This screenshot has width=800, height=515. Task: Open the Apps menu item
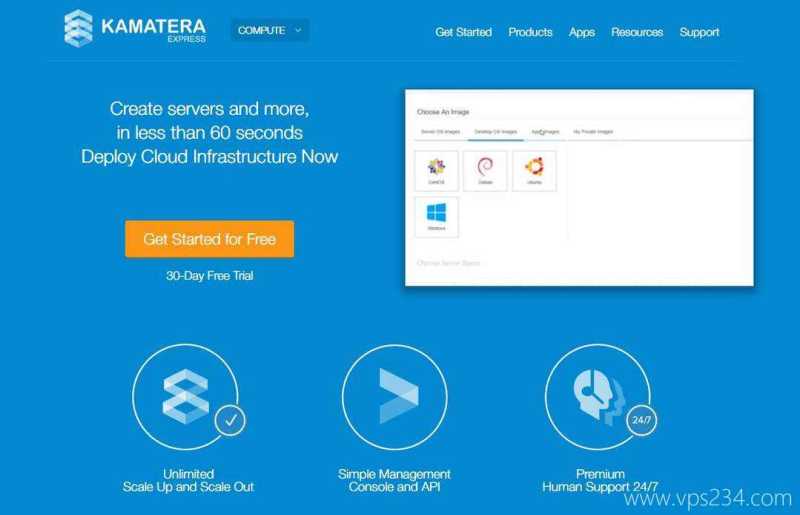[582, 32]
